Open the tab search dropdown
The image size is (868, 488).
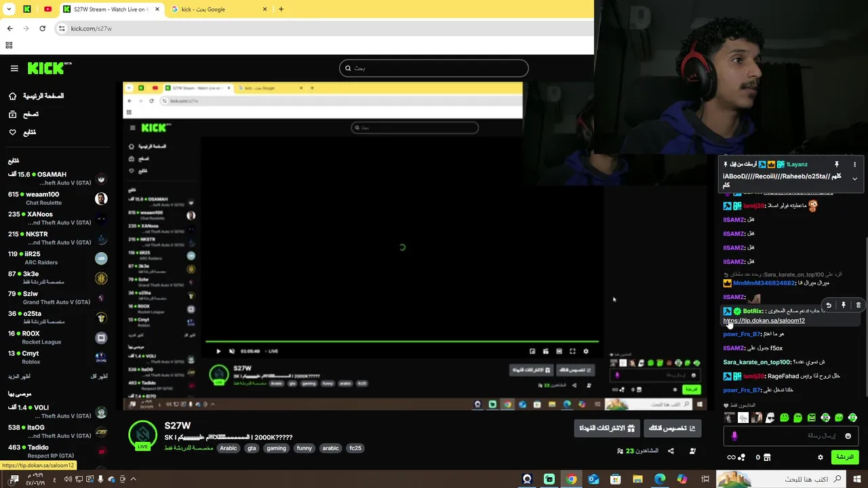point(9,9)
